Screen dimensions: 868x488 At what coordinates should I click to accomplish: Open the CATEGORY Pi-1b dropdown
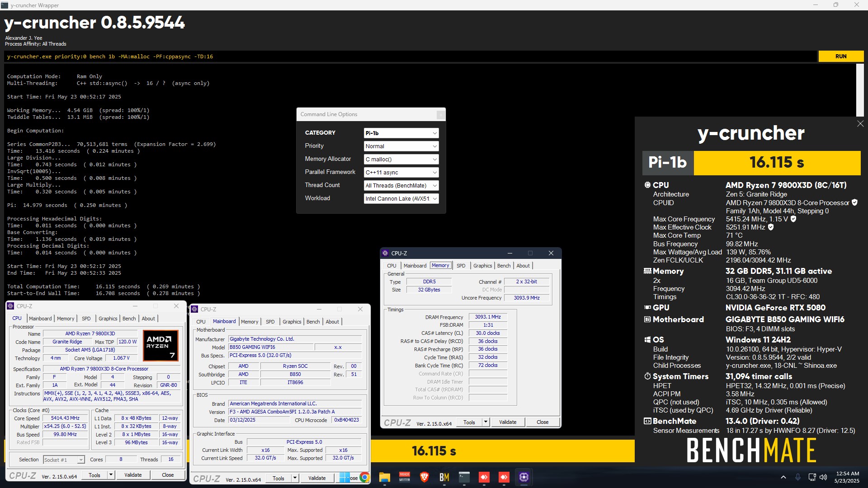tap(401, 133)
